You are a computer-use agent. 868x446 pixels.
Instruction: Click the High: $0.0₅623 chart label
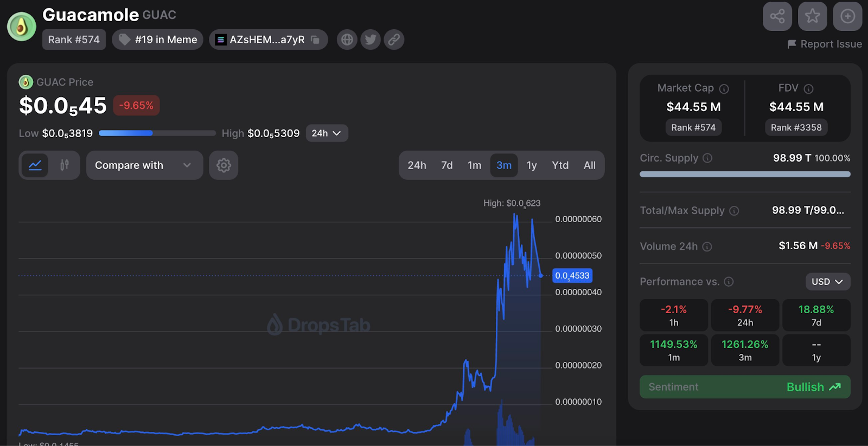[x=512, y=203]
